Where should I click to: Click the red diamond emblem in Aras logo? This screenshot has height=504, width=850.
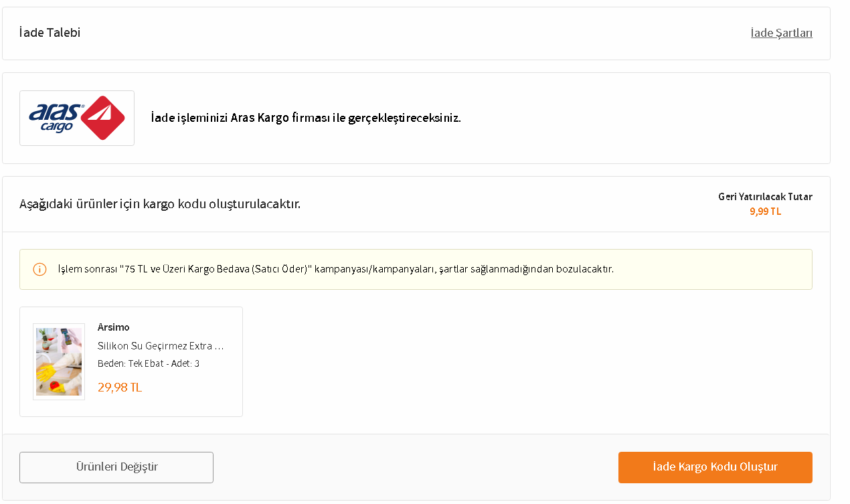102,118
